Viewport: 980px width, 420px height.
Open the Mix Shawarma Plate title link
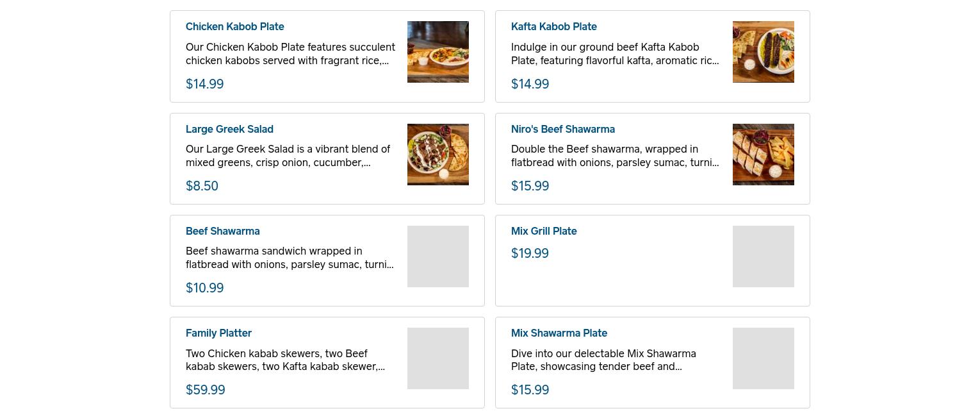point(559,333)
